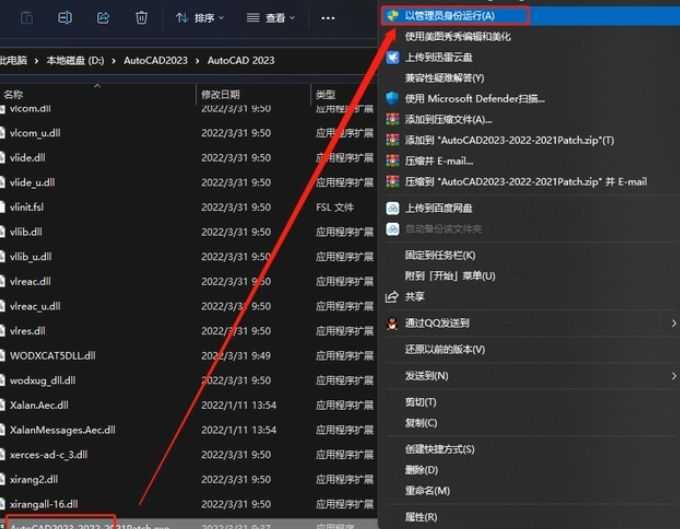Open 属性(R) properties
This screenshot has height=529, width=680.
click(421, 517)
